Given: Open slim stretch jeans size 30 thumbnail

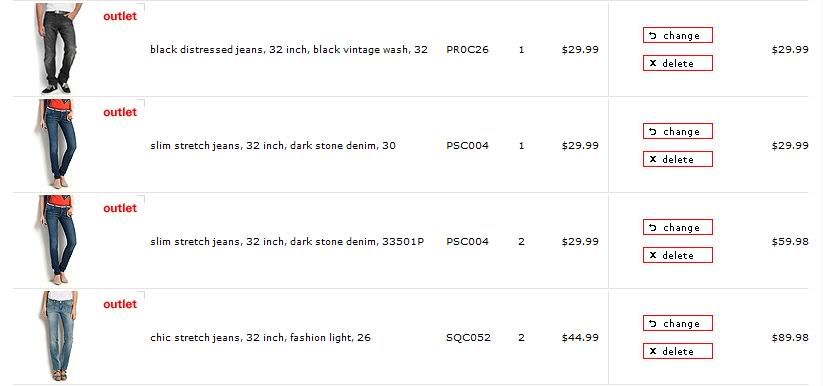Looking at the screenshot, I should (x=58, y=144).
